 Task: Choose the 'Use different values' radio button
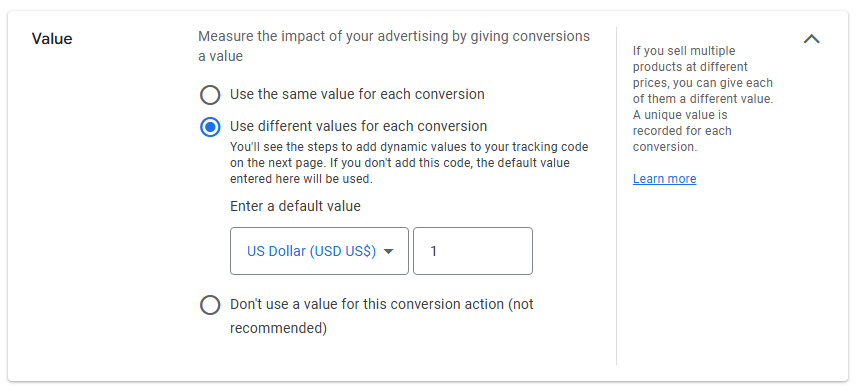(210, 127)
